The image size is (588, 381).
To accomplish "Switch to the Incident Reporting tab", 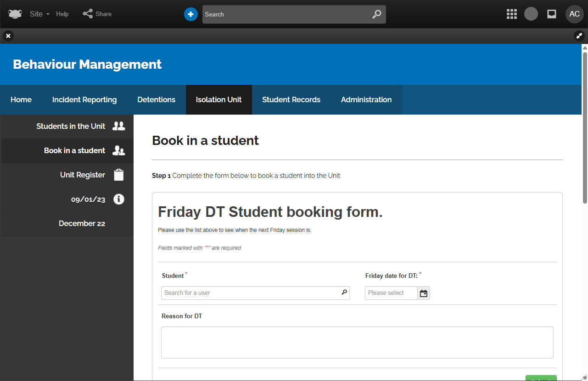I will tap(84, 99).
